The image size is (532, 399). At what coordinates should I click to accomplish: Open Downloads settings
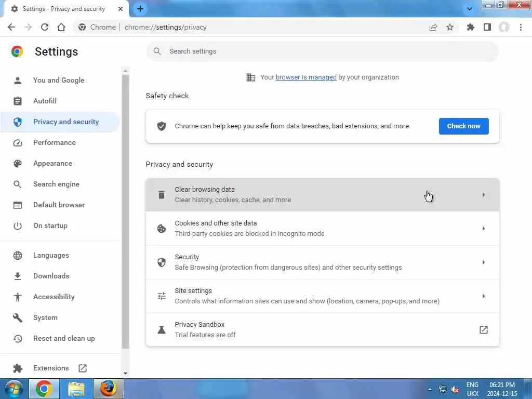click(x=51, y=276)
